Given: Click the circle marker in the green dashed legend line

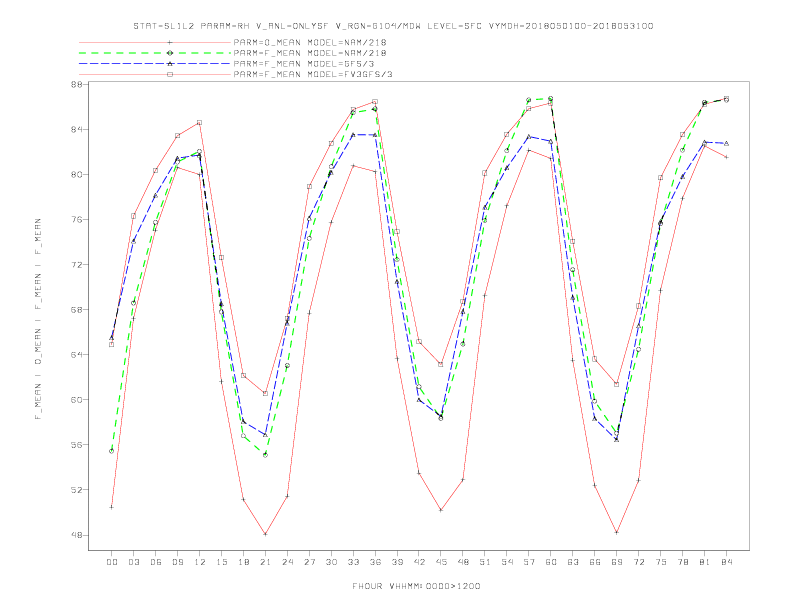Looking at the screenshot, I should pos(170,53).
